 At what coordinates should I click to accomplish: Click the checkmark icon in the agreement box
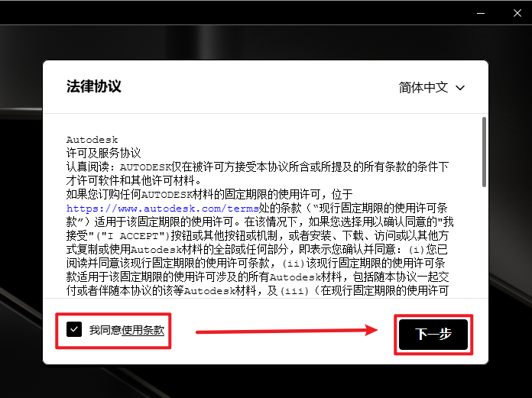[74, 329]
